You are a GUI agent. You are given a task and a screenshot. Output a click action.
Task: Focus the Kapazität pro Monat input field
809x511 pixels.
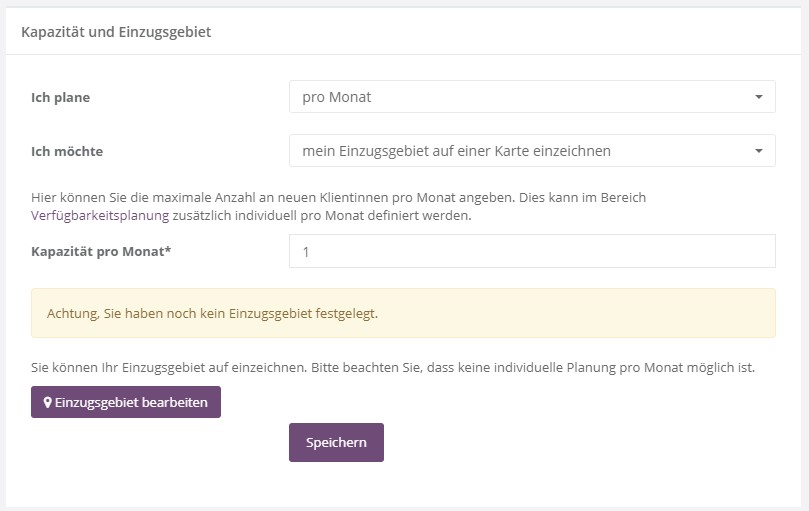pyautogui.click(x=532, y=252)
